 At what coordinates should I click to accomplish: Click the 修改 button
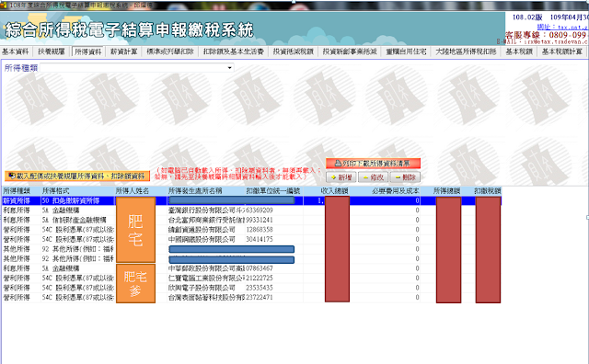pyautogui.click(x=374, y=177)
